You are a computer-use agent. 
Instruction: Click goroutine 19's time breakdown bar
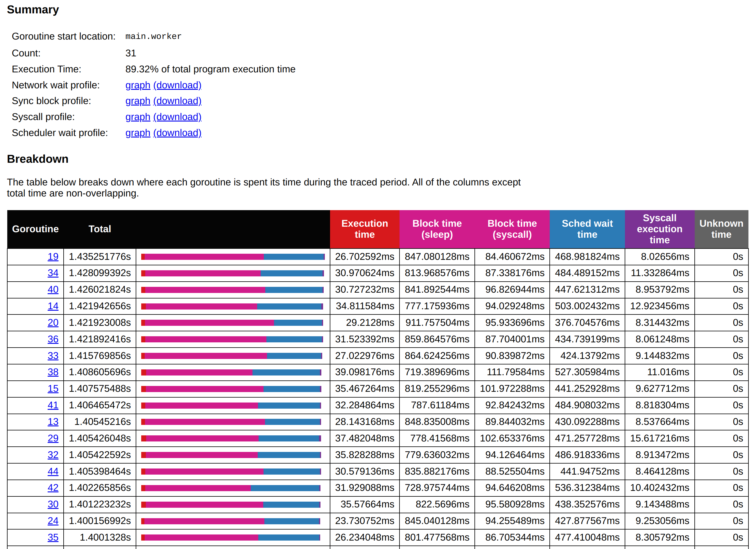[233, 257]
